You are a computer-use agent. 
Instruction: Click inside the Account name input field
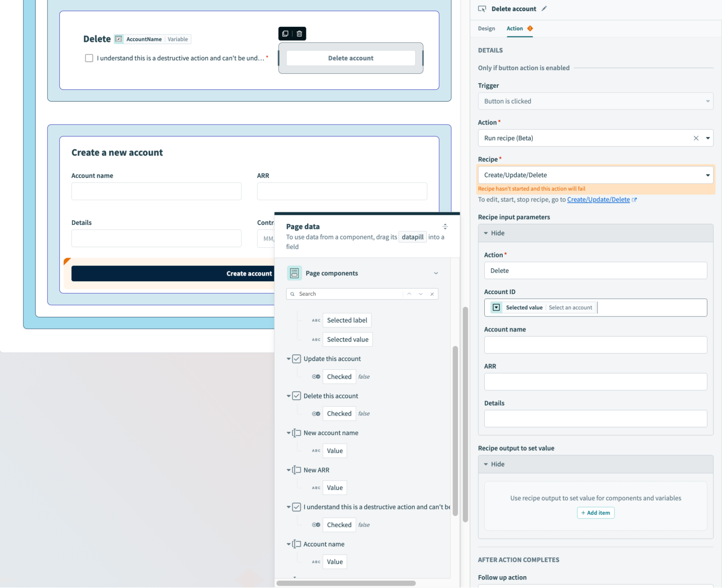[595, 345]
